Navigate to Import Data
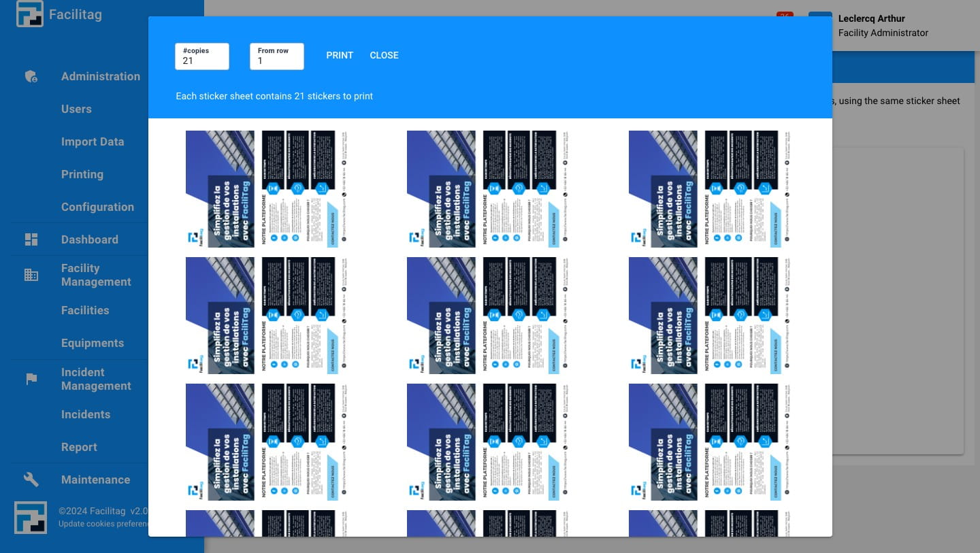The width and height of the screenshot is (980, 553). click(x=93, y=141)
